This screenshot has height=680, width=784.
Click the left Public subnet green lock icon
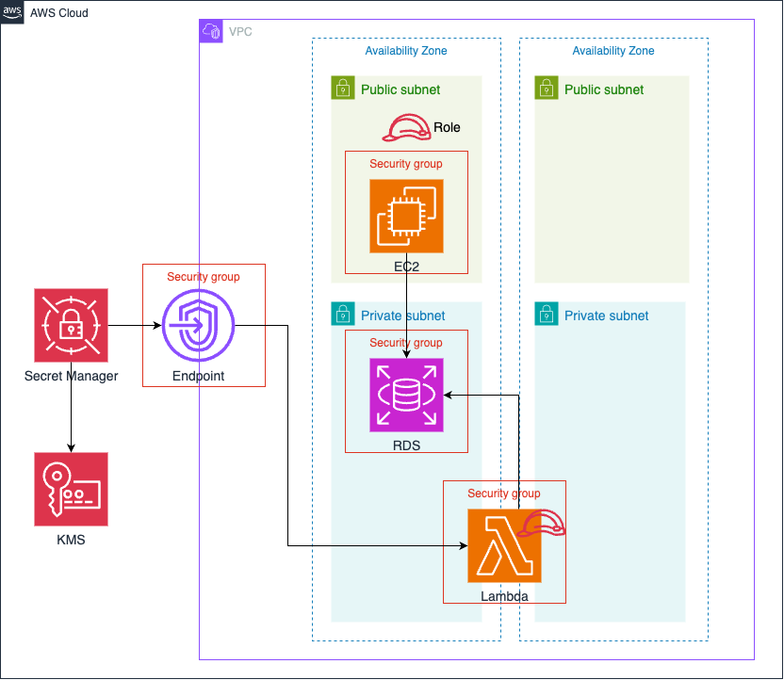(x=342, y=89)
